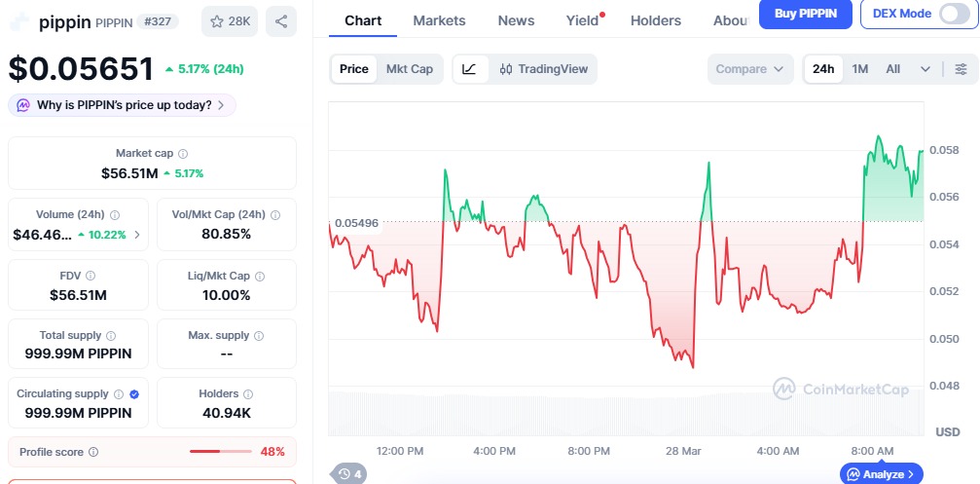Click the star watchlist 28K button
980x484 pixels.
[x=230, y=21]
